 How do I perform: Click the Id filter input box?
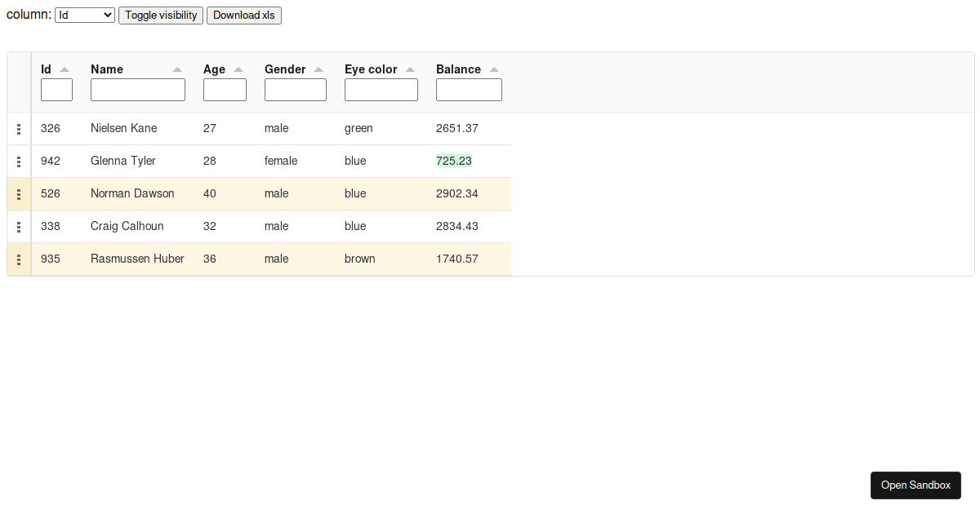click(x=56, y=89)
